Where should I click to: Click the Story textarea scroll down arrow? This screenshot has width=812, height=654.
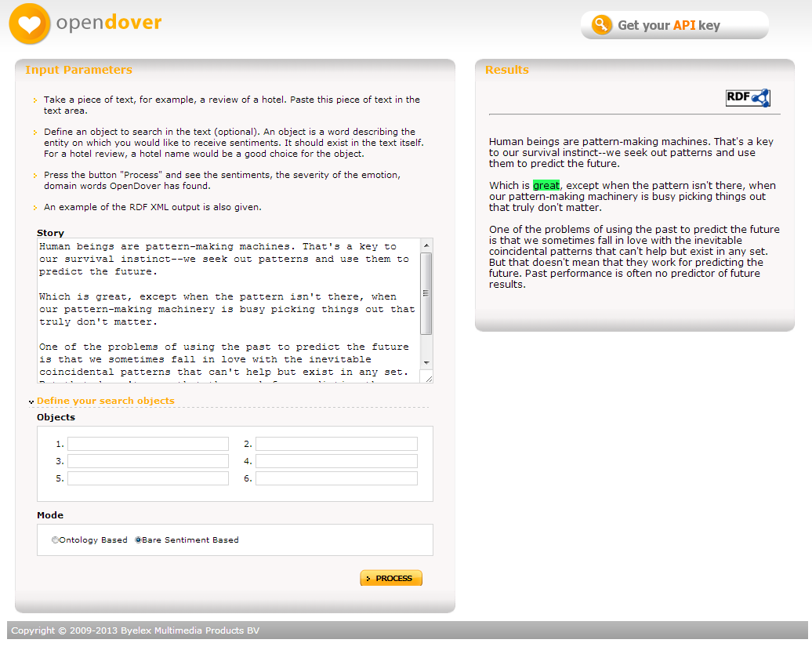[x=426, y=363]
